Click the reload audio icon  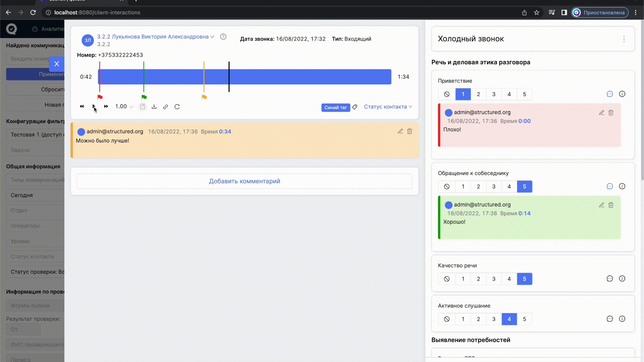click(x=177, y=107)
